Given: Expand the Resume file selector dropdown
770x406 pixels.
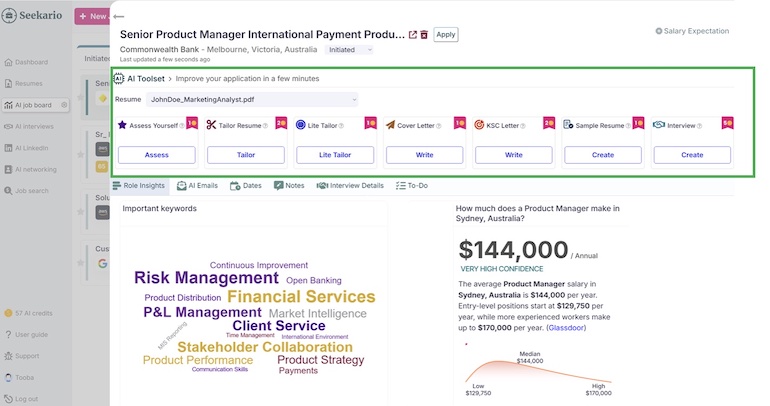Looking at the screenshot, I should point(251,99).
